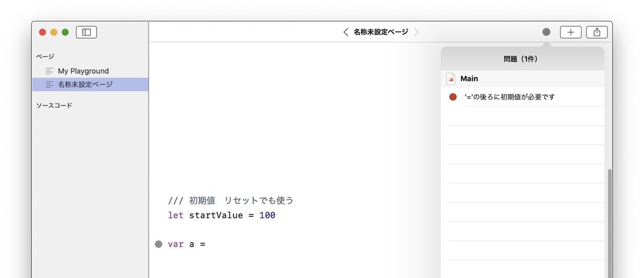Select the Main file row in issues
The height and width of the screenshot is (278, 644).
[x=523, y=79]
